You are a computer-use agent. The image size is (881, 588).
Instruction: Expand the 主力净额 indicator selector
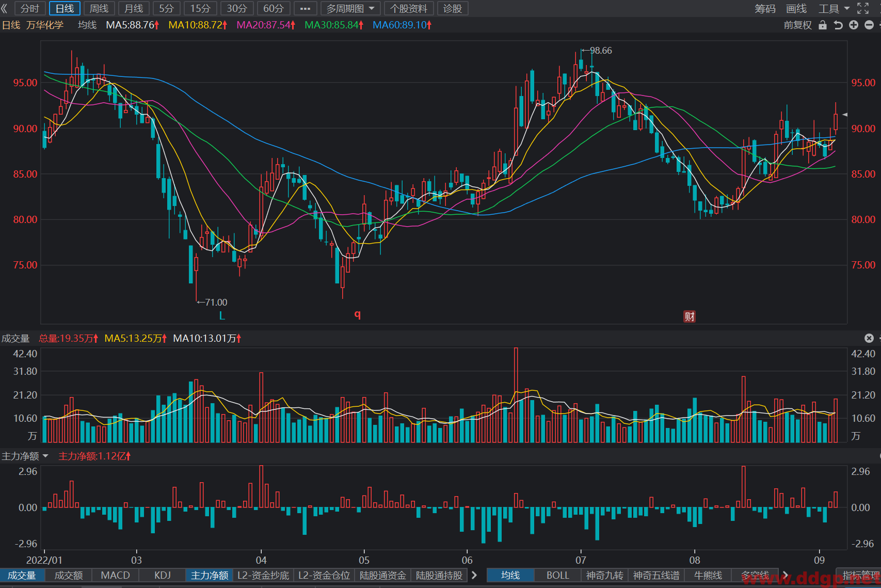pyautogui.click(x=25, y=456)
